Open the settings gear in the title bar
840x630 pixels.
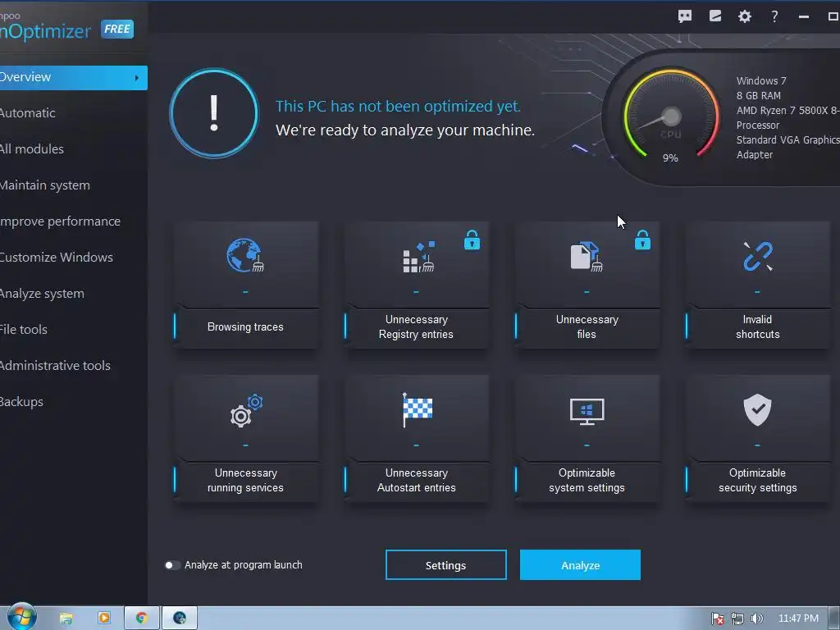(745, 16)
